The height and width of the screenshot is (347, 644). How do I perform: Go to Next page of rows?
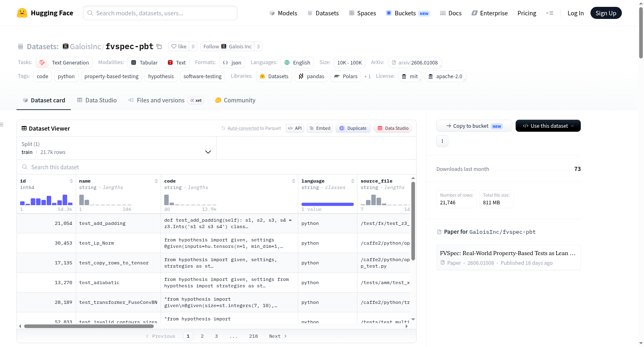tap(278, 336)
